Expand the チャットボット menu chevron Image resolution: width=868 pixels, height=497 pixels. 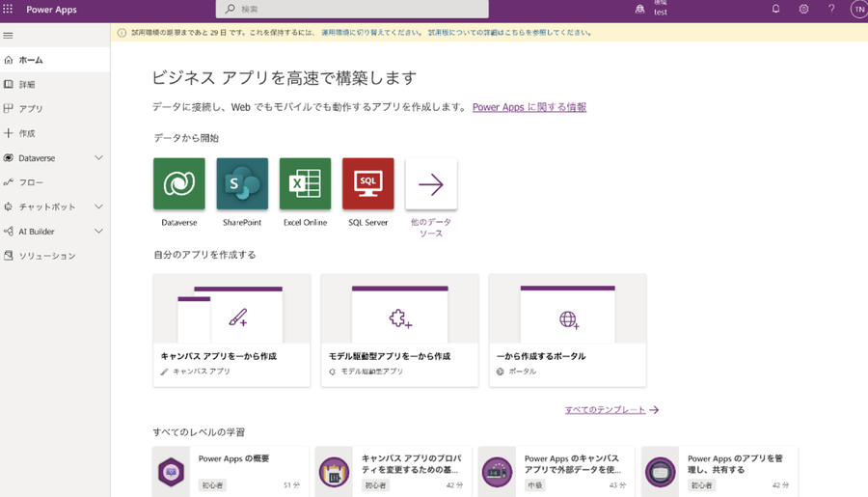[x=98, y=207]
